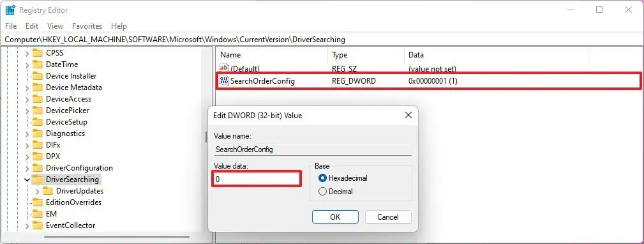The width and height of the screenshot is (644, 244).
Task: Expand the DPX key
Action: (27, 156)
